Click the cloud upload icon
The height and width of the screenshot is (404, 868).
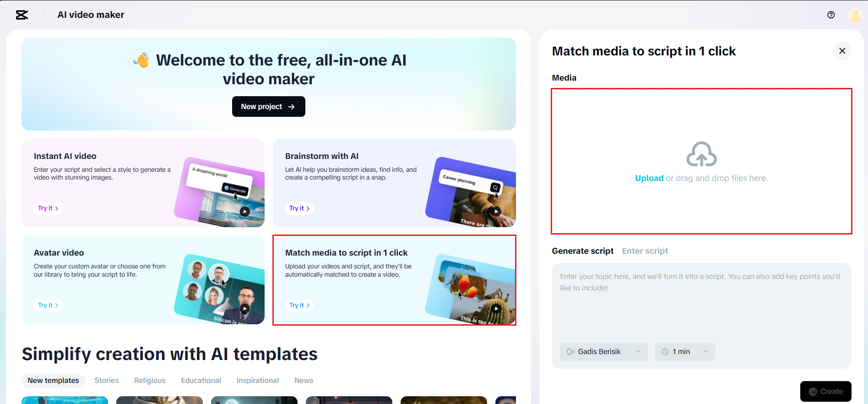point(701,154)
